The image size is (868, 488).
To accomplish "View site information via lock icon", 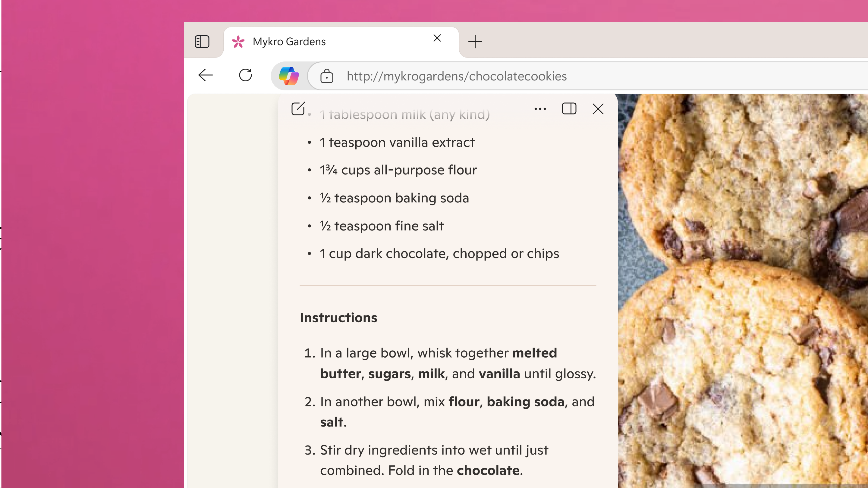I will pos(326,76).
